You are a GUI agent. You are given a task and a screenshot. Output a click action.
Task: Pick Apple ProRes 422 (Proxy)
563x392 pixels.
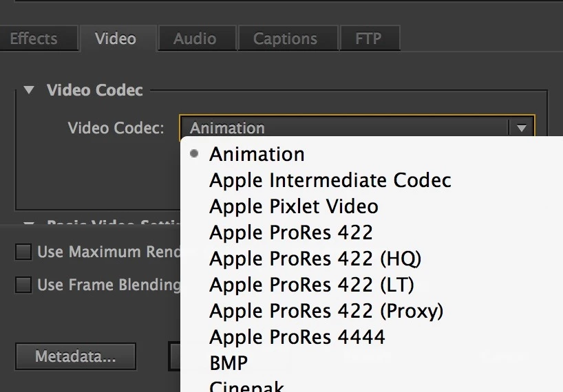(x=326, y=312)
